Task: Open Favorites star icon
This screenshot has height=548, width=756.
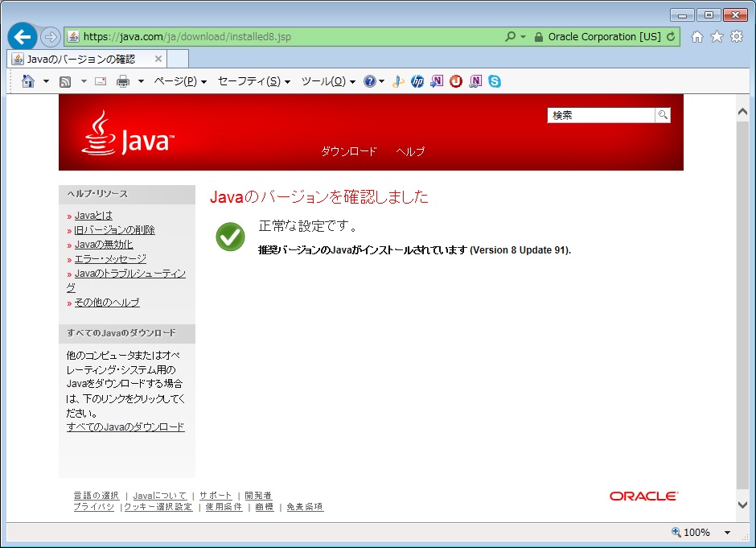Action: (717, 37)
